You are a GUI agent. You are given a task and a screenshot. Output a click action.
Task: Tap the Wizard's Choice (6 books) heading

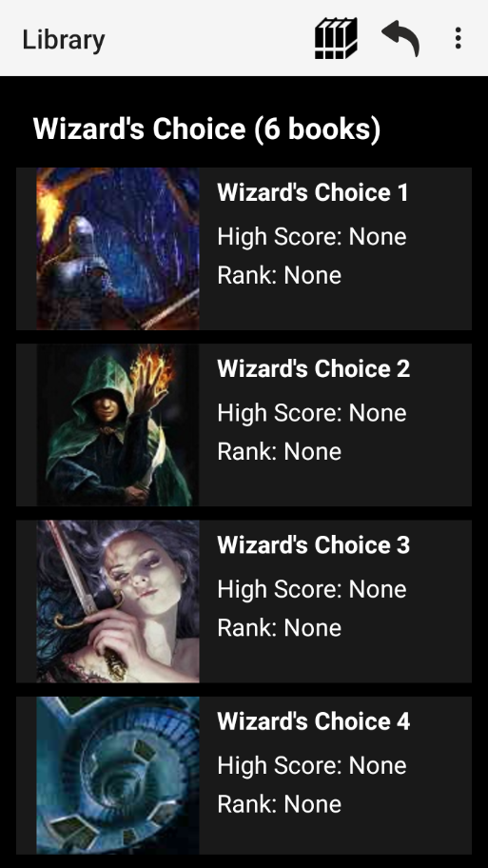tap(207, 129)
